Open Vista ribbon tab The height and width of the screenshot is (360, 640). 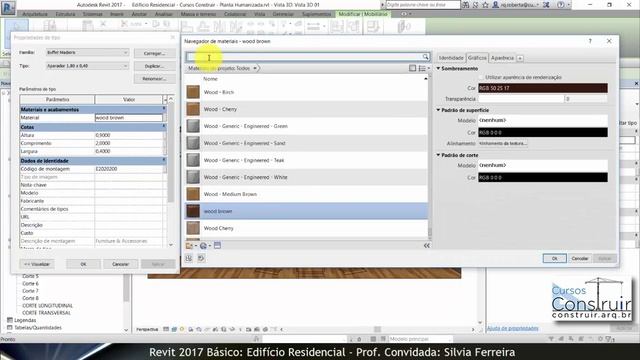pos(260,14)
